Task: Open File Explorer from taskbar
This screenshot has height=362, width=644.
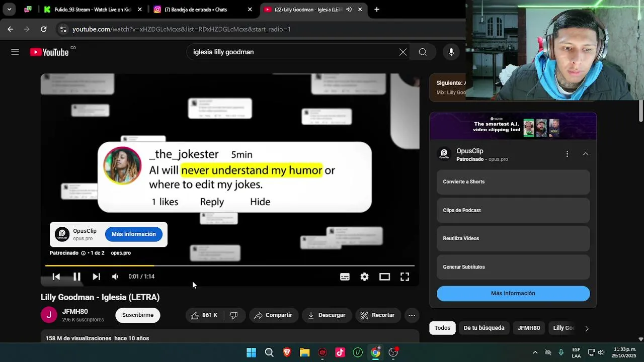Action: pyautogui.click(x=304, y=352)
